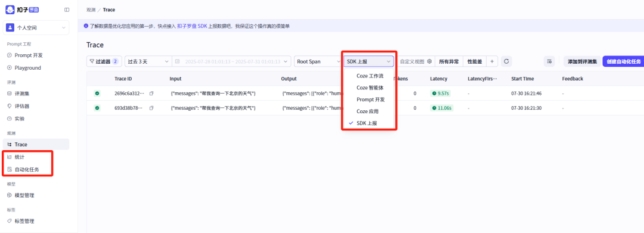This screenshot has width=644, height=233.
Task: Add new view with plus icon
Action: pos(491,61)
